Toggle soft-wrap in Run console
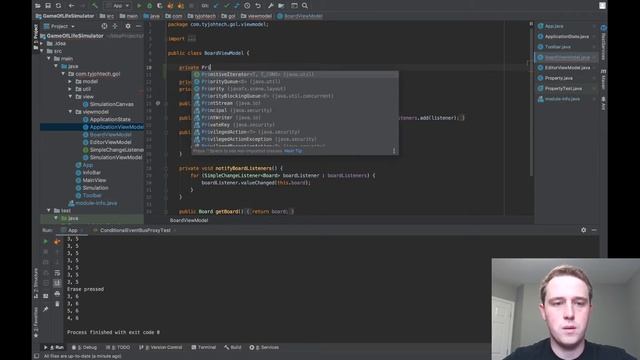The image size is (640, 360). click(x=57, y=273)
